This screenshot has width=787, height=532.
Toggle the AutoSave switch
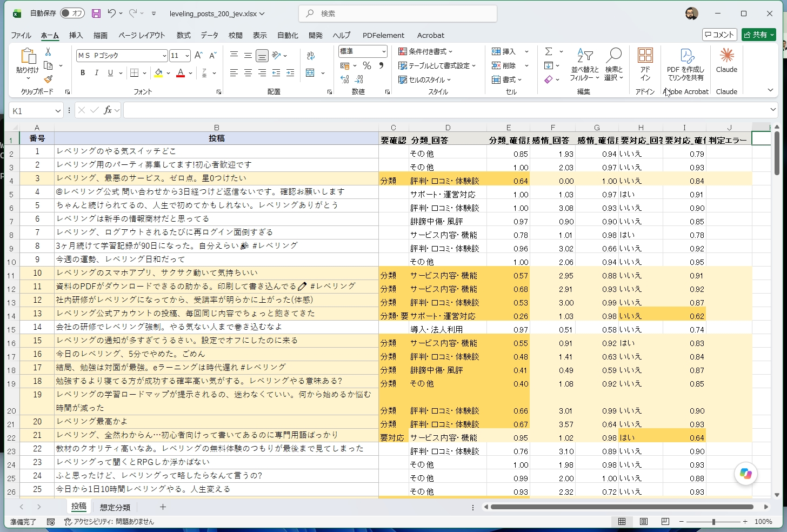[x=72, y=14]
